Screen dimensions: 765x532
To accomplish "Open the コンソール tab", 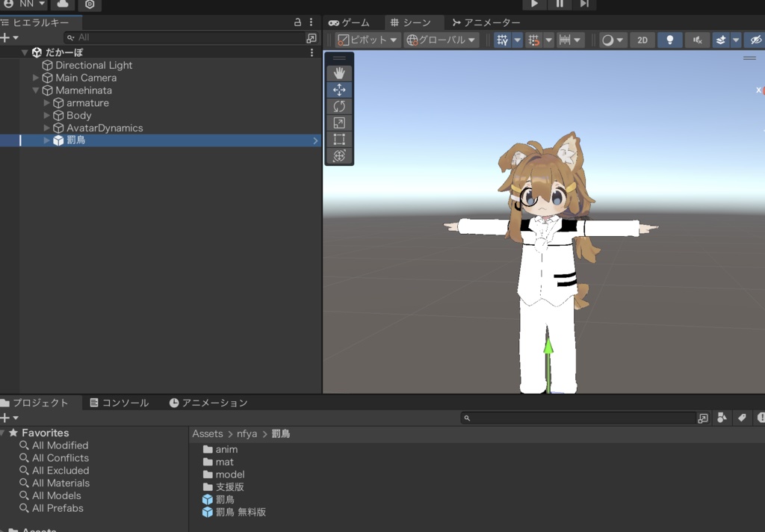I will tap(119, 403).
